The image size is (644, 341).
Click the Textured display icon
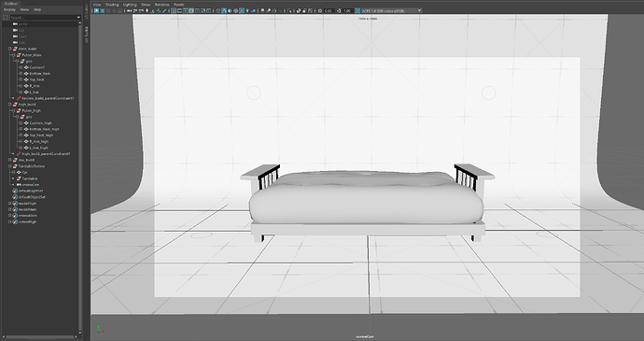(x=242, y=10)
